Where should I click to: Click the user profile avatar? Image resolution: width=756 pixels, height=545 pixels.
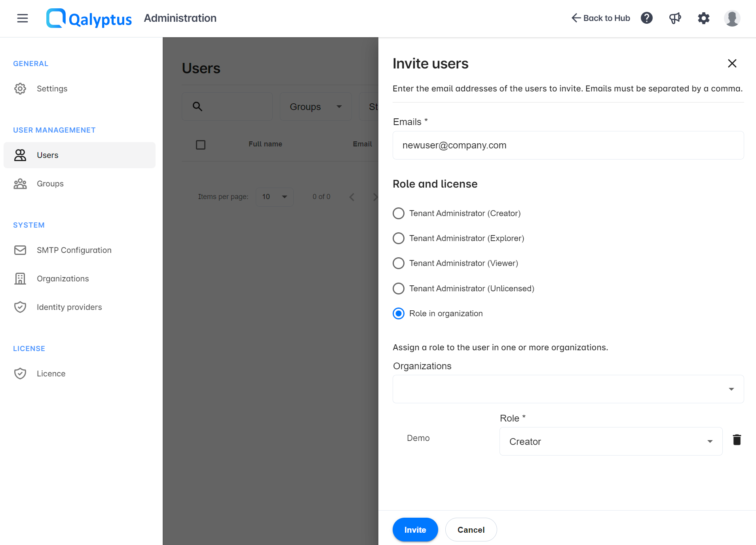click(732, 18)
